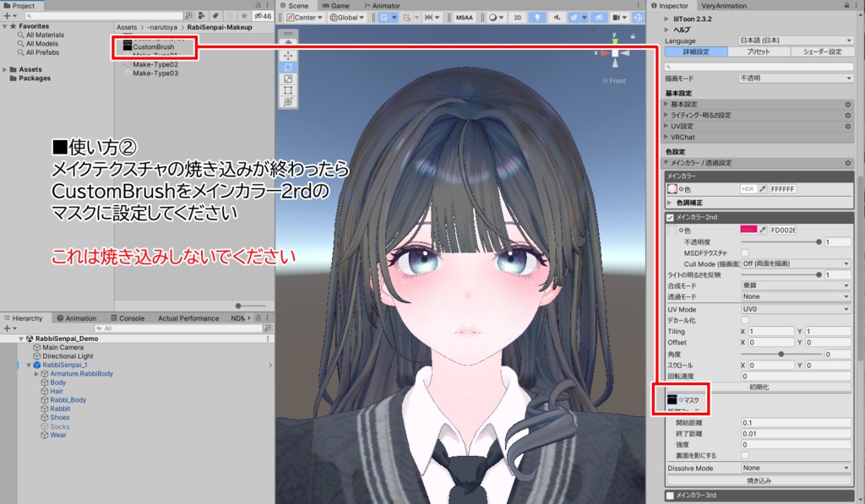Toggle hidden objects visibility in Scene toolbar
The width and height of the screenshot is (865, 504).
(599, 18)
